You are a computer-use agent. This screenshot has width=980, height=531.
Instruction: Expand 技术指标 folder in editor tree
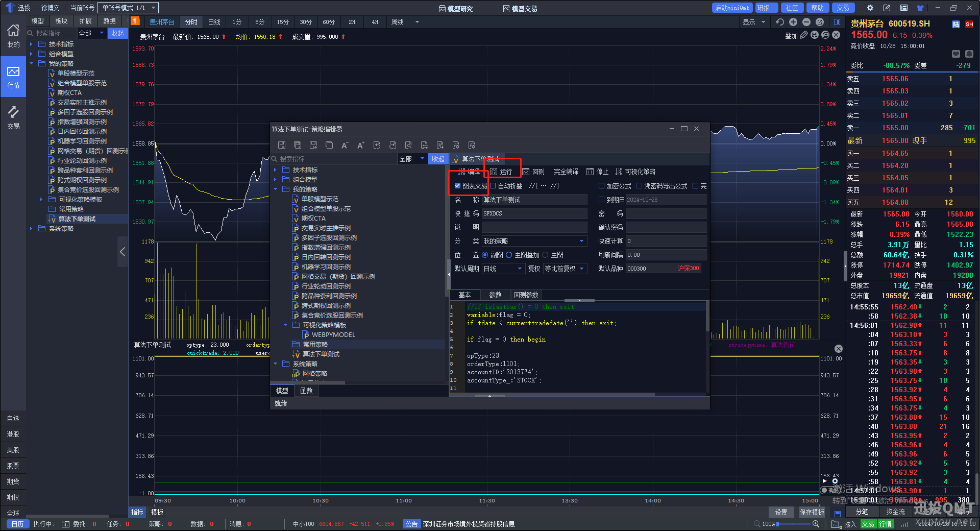(276, 170)
